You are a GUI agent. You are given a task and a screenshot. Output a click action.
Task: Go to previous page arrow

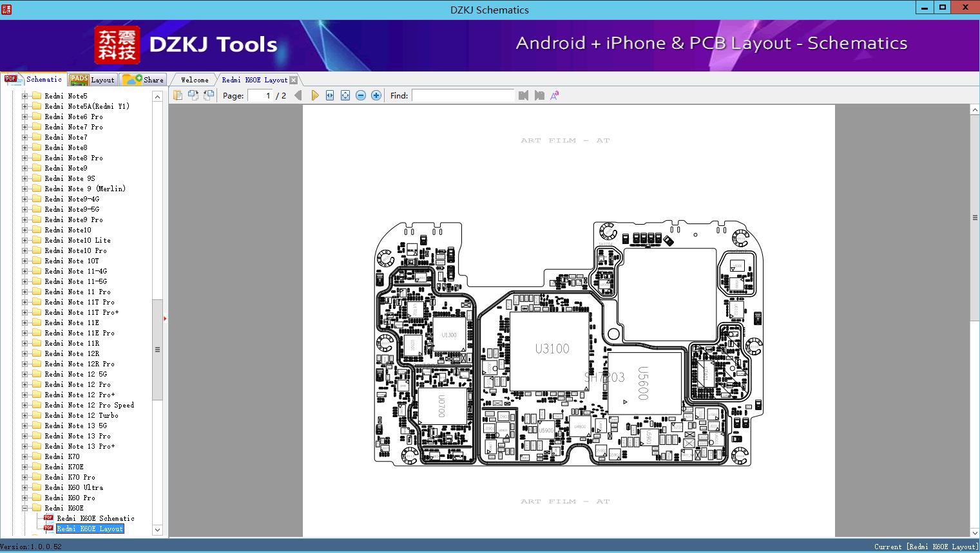coord(298,95)
